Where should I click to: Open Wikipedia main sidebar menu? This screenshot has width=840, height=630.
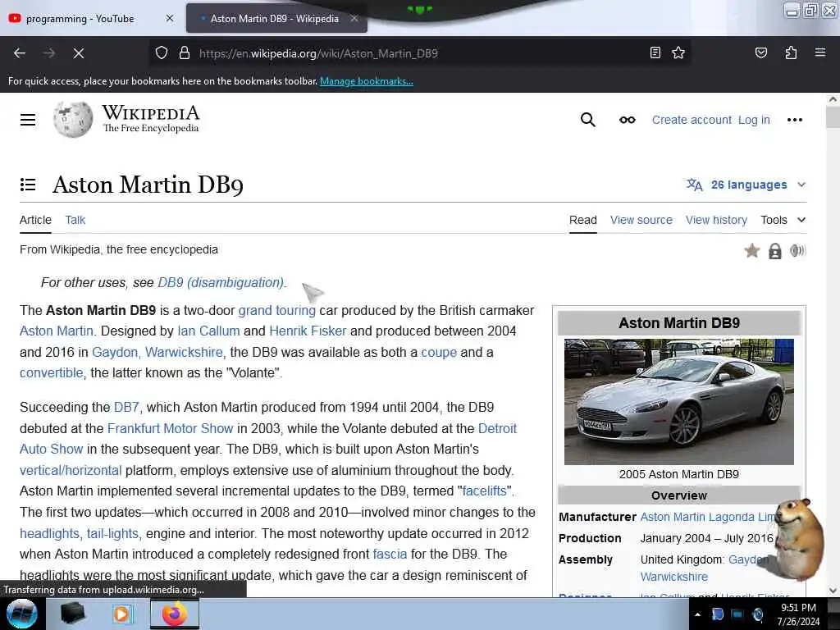coord(28,120)
